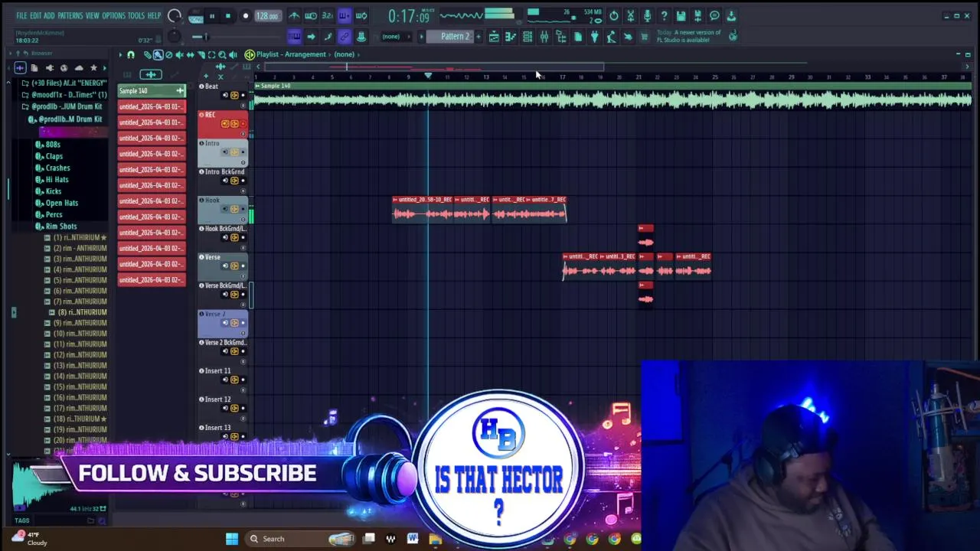Click the newer version available notice
980x551 pixels.
(x=688, y=36)
